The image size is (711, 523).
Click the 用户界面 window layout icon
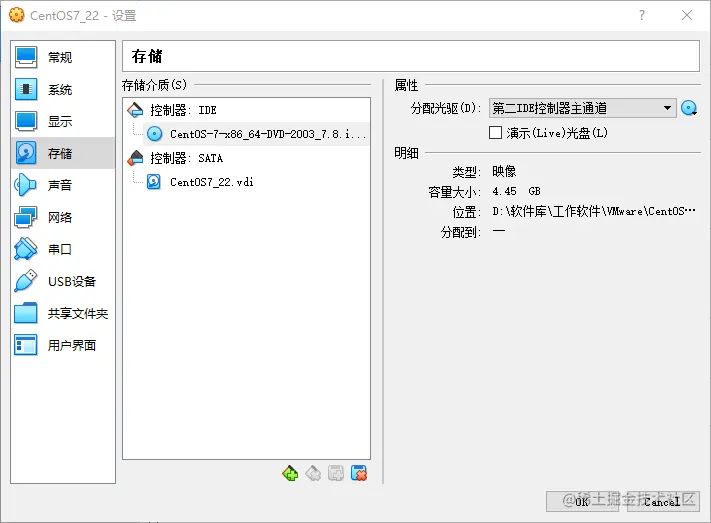[26, 345]
